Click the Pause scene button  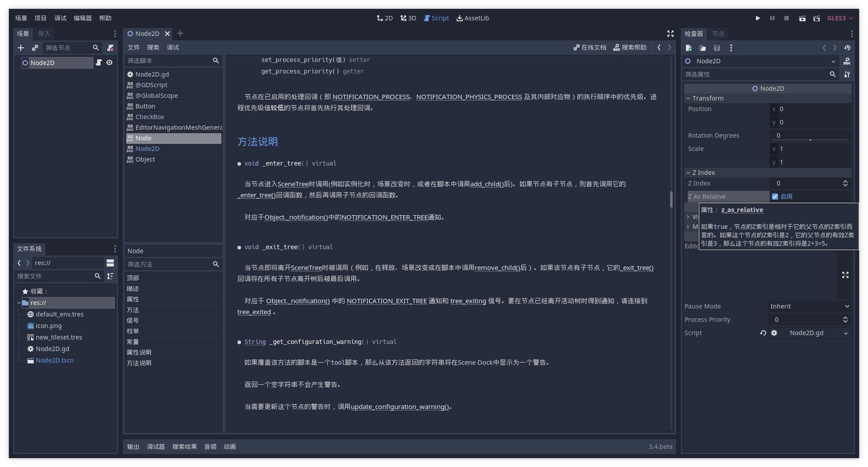[x=772, y=18]
